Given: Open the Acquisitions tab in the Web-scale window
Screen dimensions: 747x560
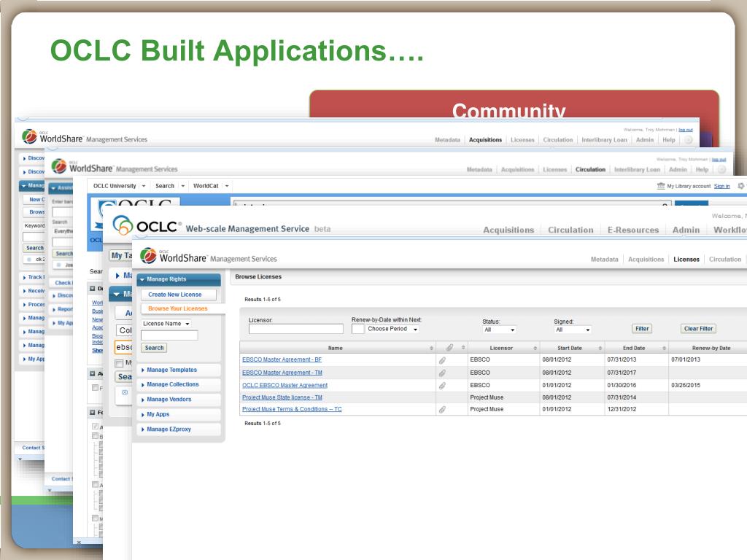Looking at the screenshot, I should click(x=508, y=230).
